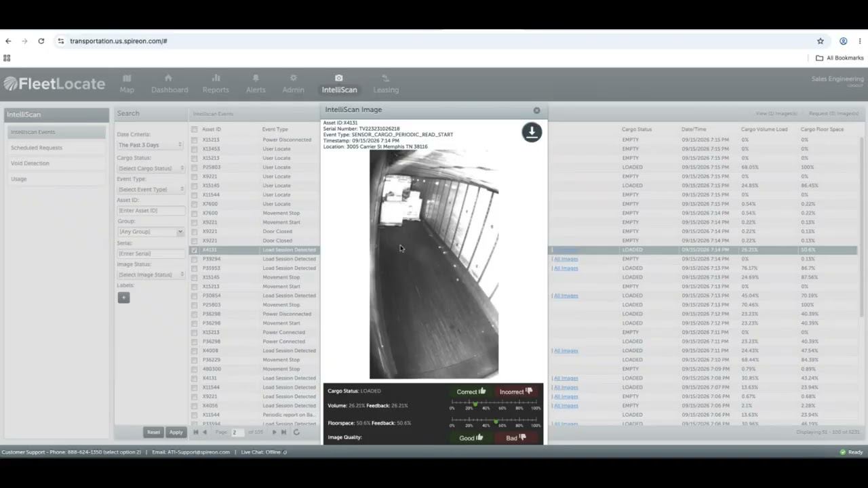
Task: Go to next events page
Action: pos(274,432)
